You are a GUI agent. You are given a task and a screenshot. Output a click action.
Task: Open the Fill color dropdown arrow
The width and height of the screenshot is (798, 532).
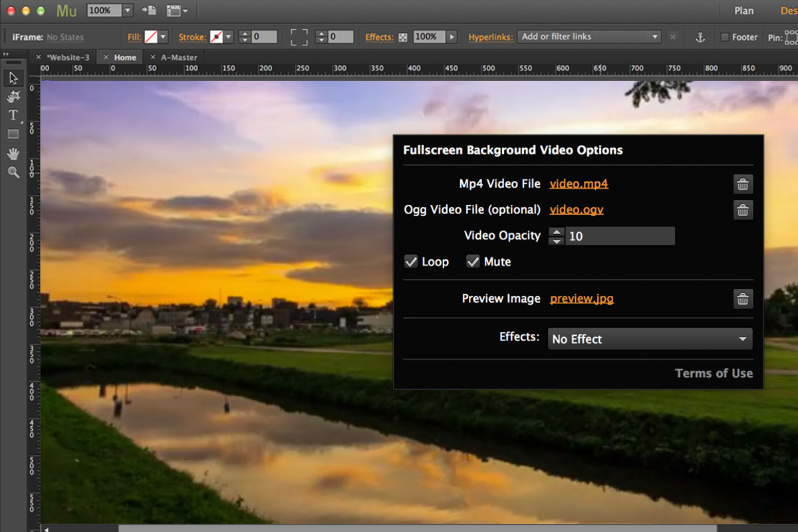(163, 37)
